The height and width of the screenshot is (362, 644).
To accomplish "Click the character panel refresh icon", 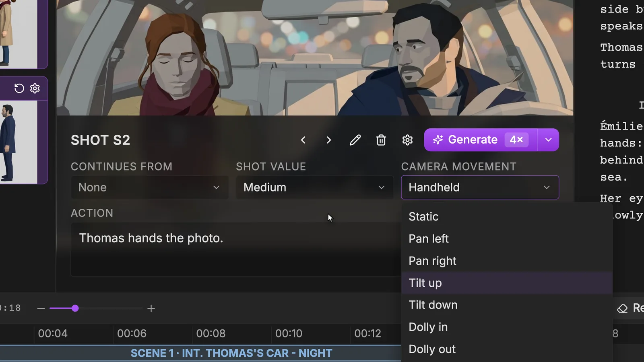I will [x=19, y=88].
